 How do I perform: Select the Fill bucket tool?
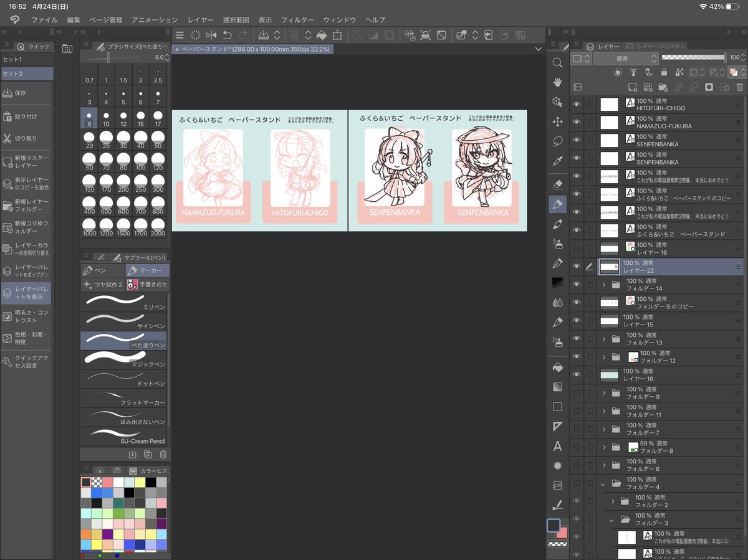[x=558, y=368]
